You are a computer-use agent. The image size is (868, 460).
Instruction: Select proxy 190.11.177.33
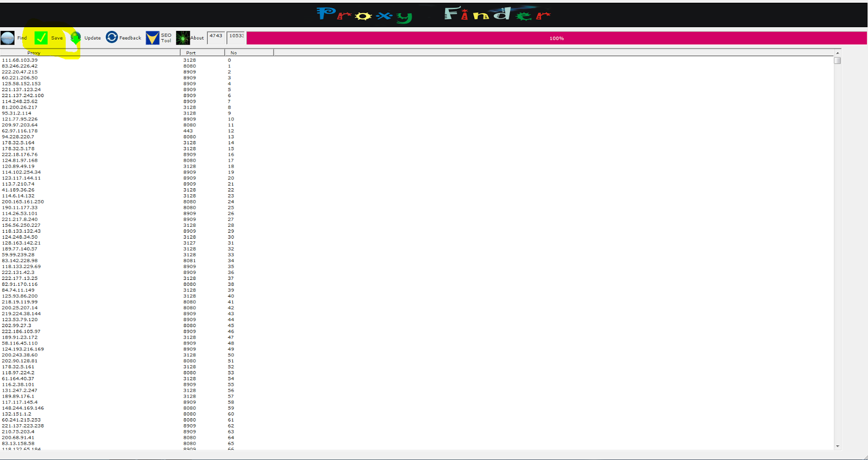[x=20, y=208]
